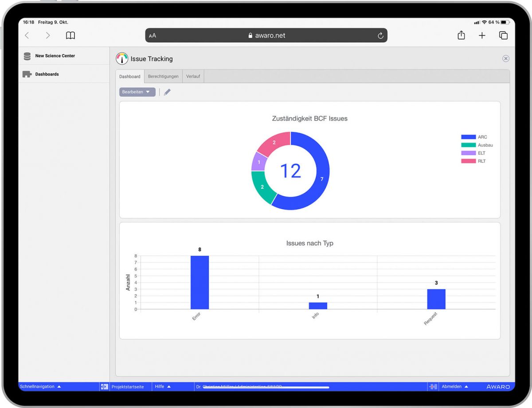Toggle the ARC legend color swatch

point(468,137)
